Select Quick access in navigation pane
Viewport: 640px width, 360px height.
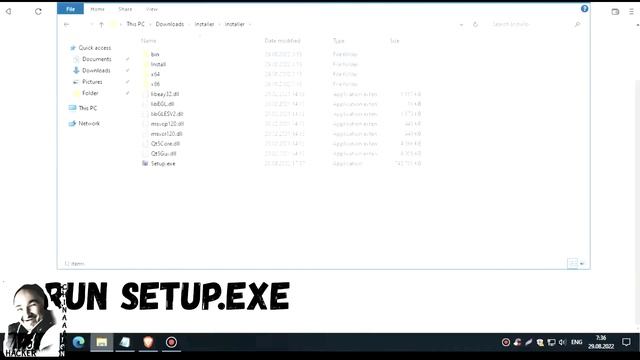click(x=94, y=48)
